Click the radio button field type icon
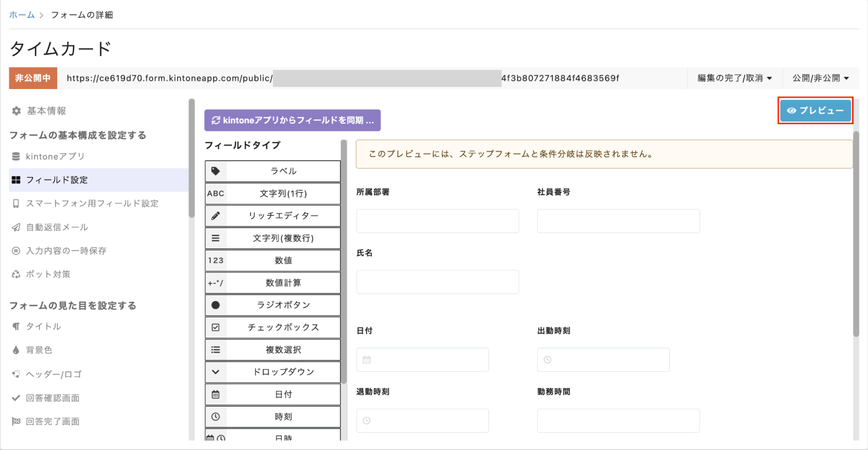Screen dimensions: 868x450 coord(215,305)
